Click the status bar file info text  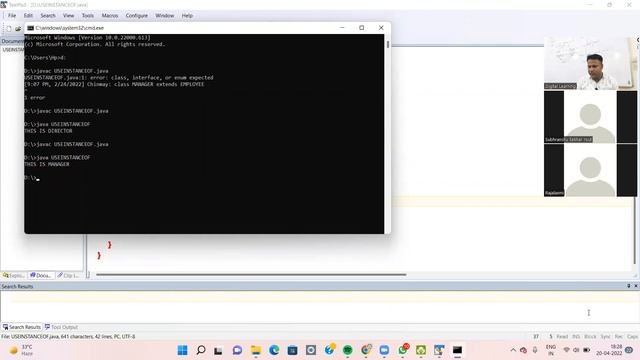(x=68, y=336)
